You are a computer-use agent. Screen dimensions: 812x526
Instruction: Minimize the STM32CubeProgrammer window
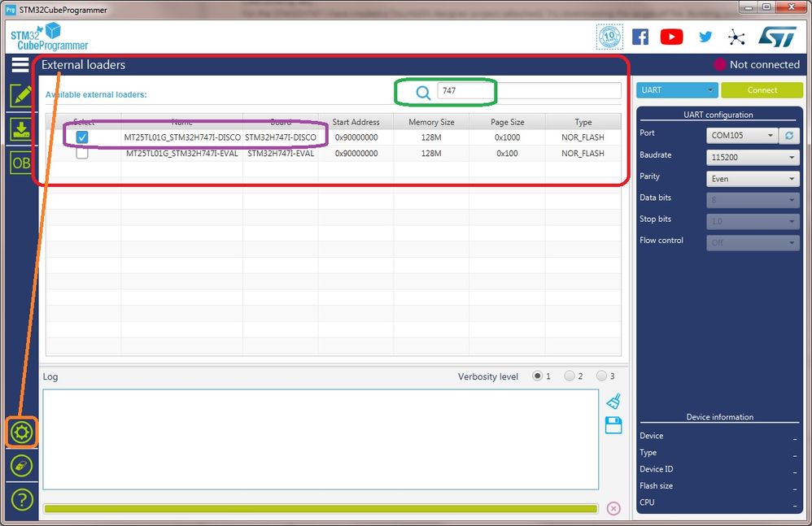click(749, 8)
